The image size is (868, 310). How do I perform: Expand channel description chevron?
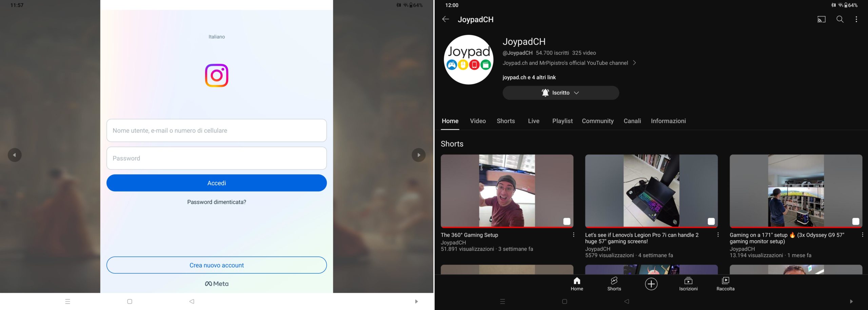tap(634, 63)
